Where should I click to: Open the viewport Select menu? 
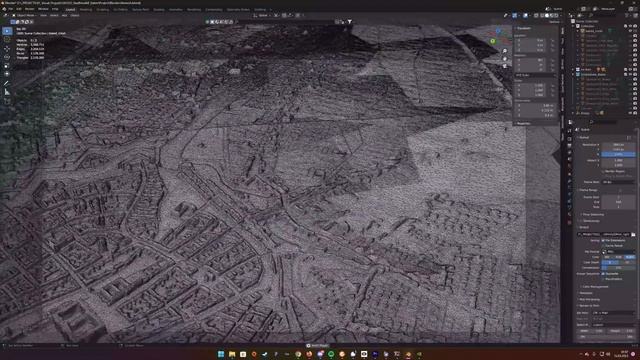54,16
